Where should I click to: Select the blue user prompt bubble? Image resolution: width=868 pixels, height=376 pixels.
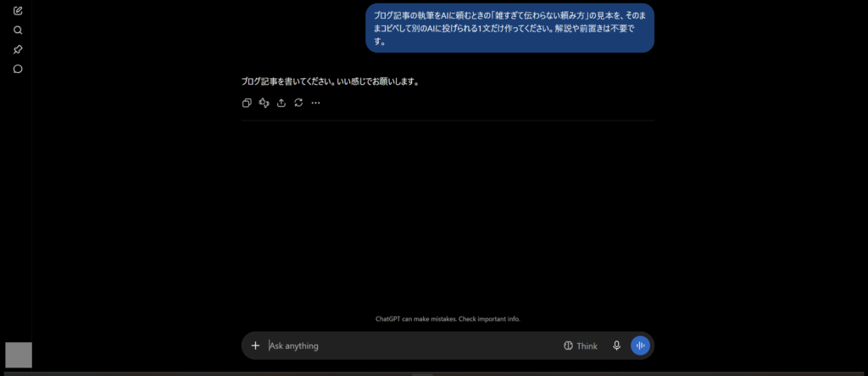coord(509,28)
